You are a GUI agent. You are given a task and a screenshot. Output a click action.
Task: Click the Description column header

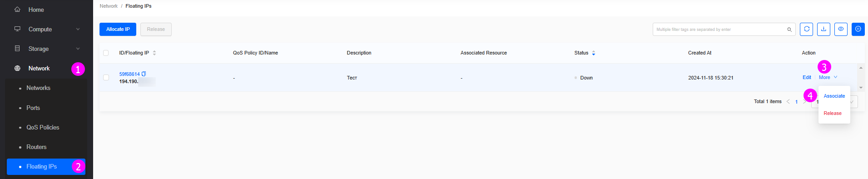click(x=359, y=53)
